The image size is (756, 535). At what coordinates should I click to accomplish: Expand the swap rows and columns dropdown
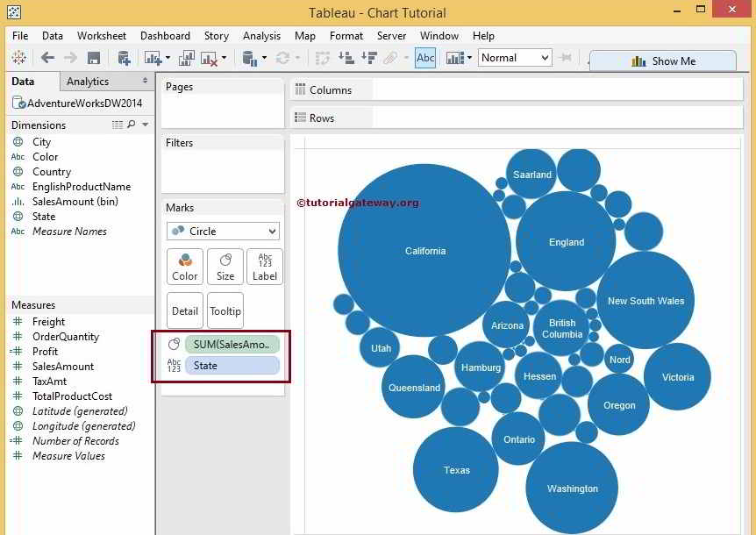click(x=323, y=58)
